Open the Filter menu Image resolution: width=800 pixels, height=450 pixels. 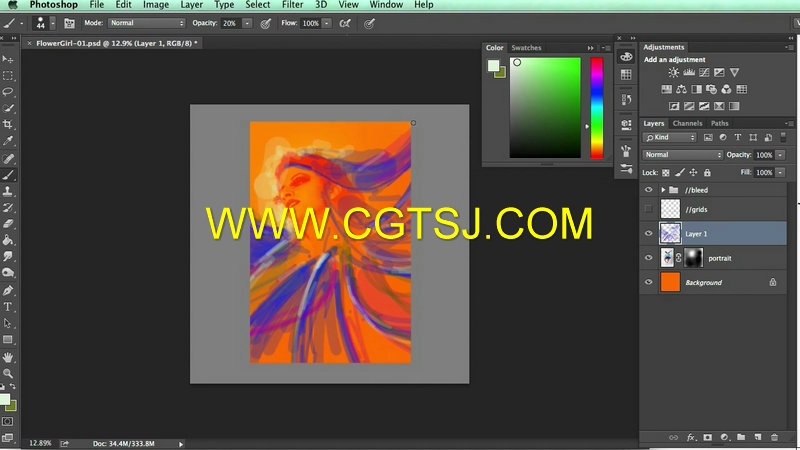point(293,5)
